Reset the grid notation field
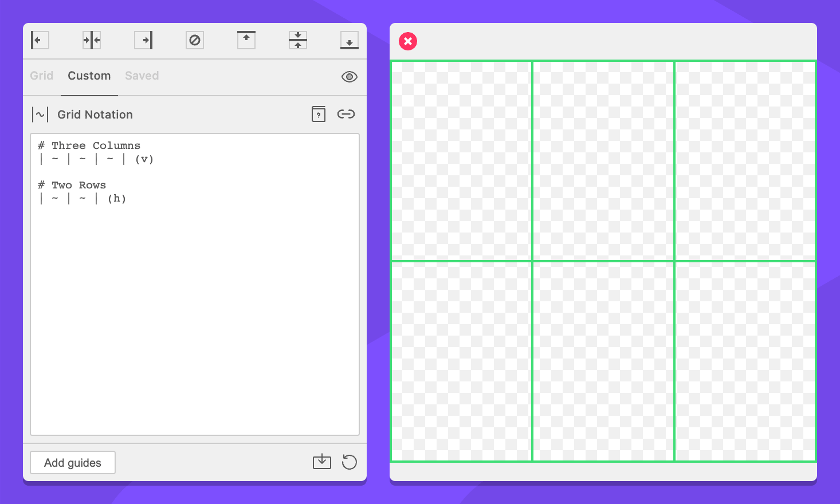Viewport: 840px width, 504px height. [x=350, y=462]
